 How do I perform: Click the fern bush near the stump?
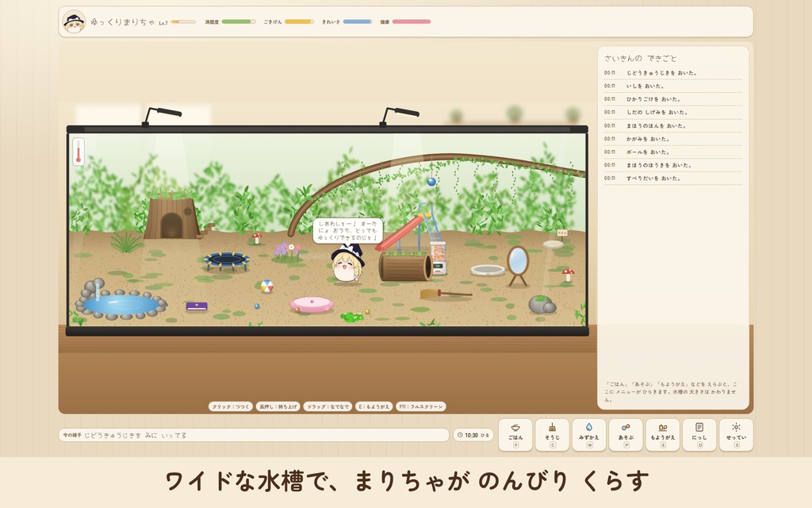pos(126,242)
